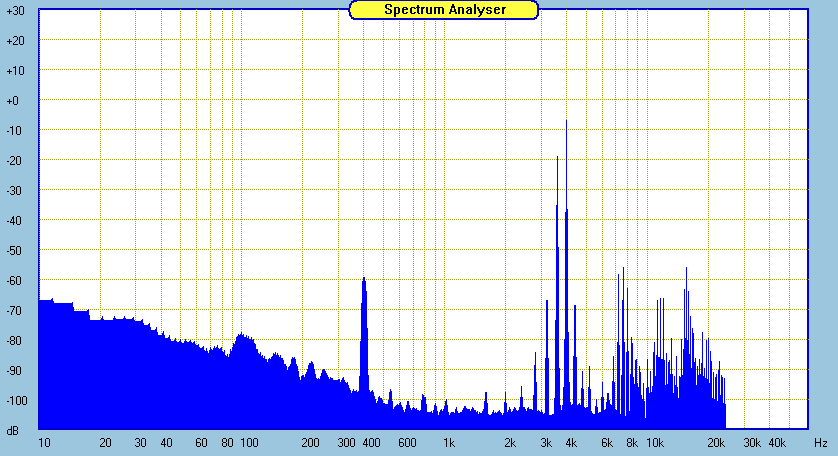Click the 40 Hz frequency label

pyautogui.click(x=166, y=443)
